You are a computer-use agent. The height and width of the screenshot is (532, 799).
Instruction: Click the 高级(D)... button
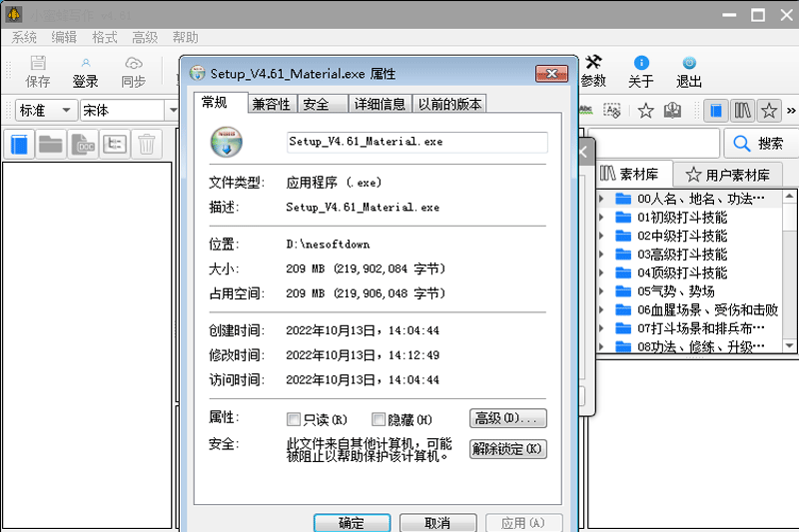(508, 418)
